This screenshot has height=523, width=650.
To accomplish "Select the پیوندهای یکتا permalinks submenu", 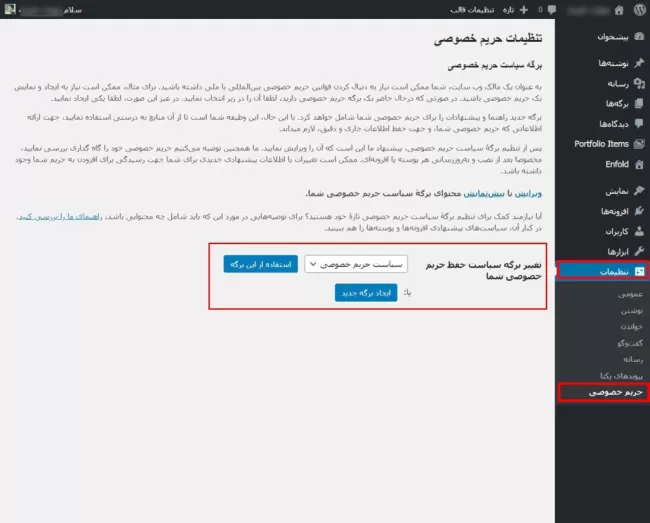I will click(621, 376).
